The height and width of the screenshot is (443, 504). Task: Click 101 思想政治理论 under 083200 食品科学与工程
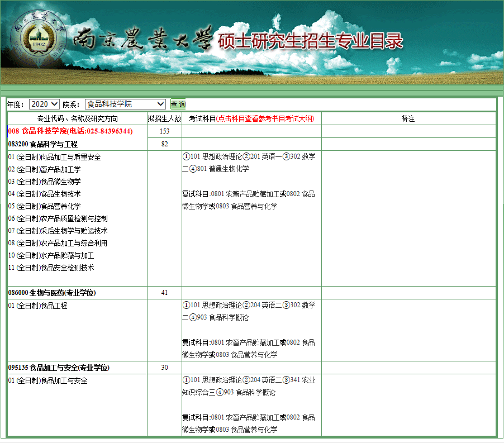[212, 157]
